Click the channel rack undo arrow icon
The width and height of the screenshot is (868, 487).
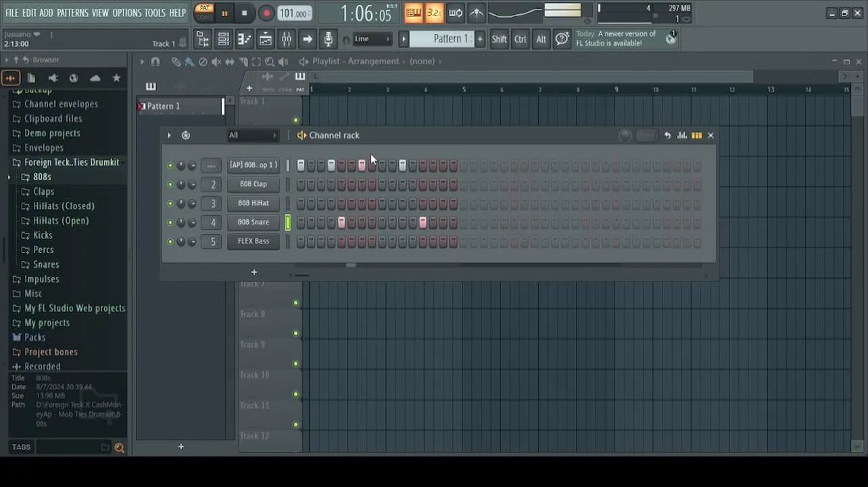pyautogui.click(x=667, y=135)
